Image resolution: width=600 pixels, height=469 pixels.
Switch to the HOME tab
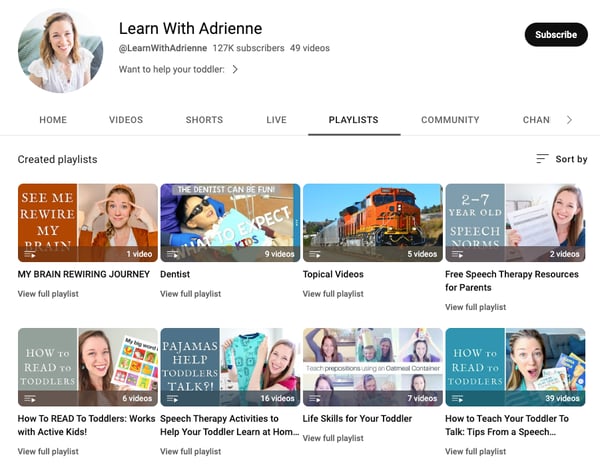(x=53, y=120)
